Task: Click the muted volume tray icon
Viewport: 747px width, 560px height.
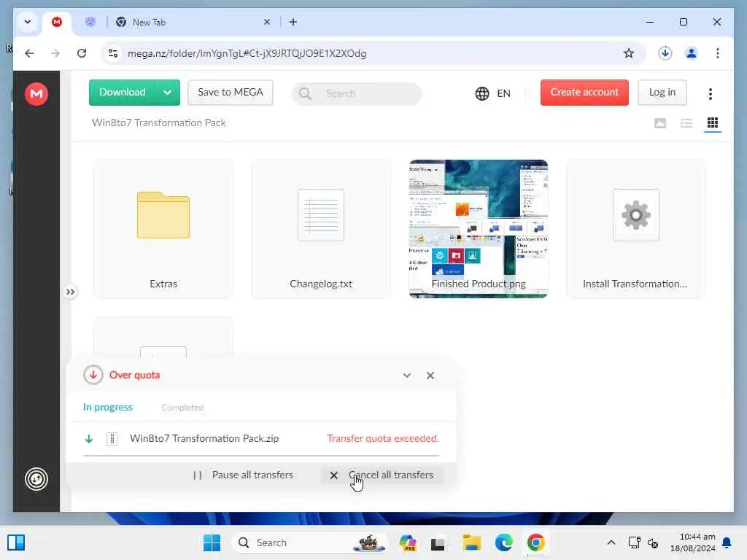Action: 653,542
